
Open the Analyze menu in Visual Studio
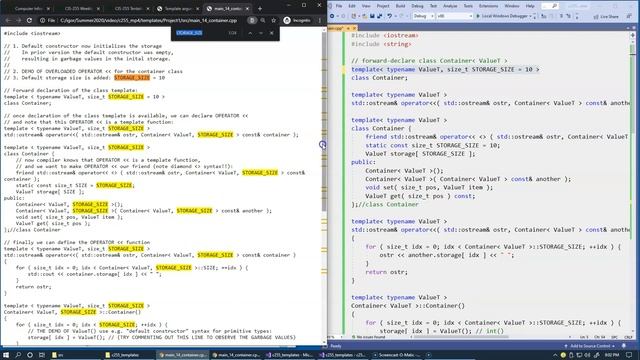coord(450,6)
